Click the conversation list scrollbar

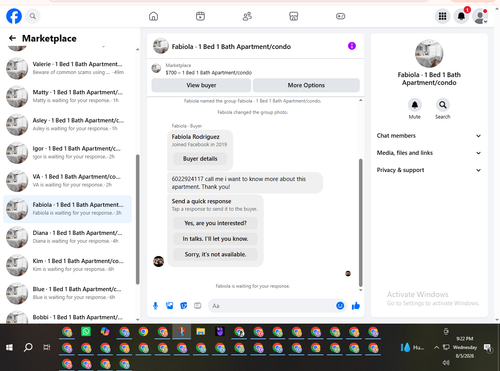pos(137,219)
